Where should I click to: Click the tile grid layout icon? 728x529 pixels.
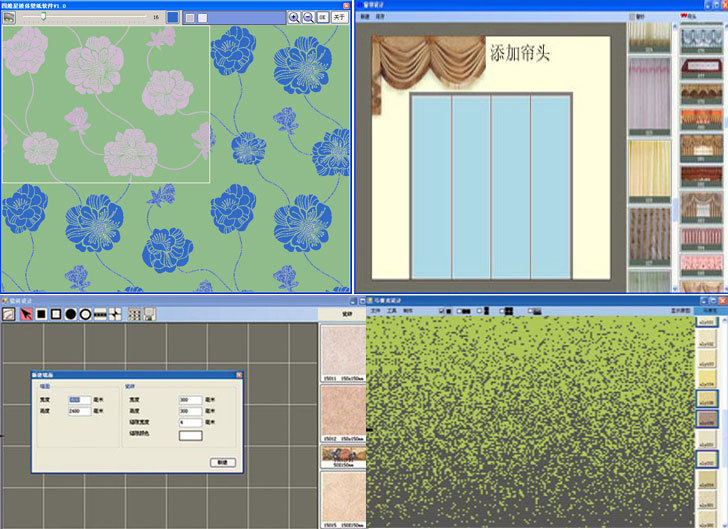tap(134, 314)
